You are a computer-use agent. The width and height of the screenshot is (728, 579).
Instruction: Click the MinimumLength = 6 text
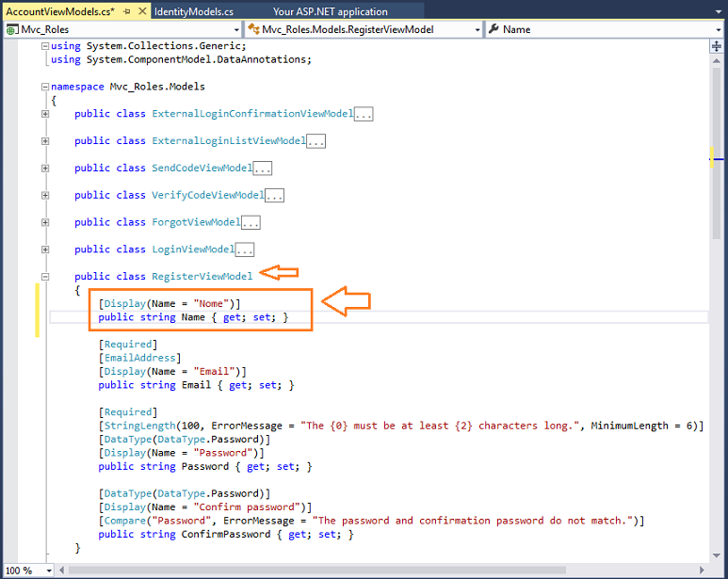coord(641,426)
